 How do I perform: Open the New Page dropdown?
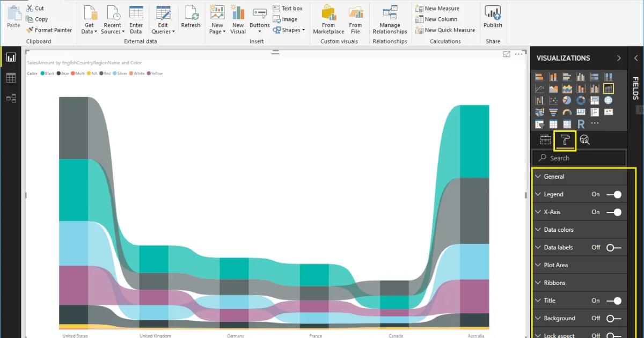[x=217, y=28]
